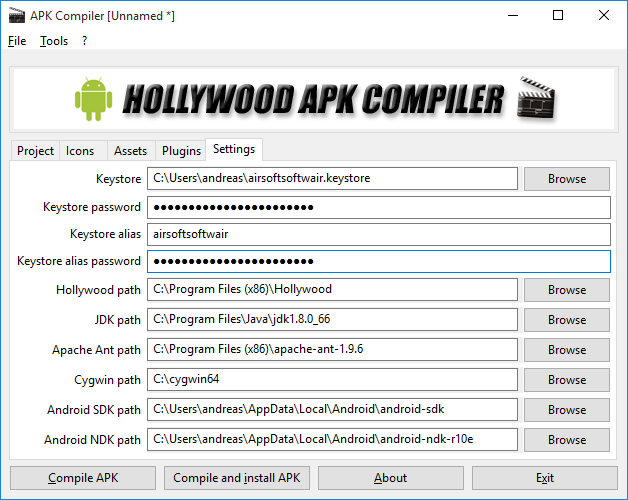This screenshot has width=628, height=500.
Task: Minimize the APK Compiler window
Action: pyautogui.click(x=513, y=16)
